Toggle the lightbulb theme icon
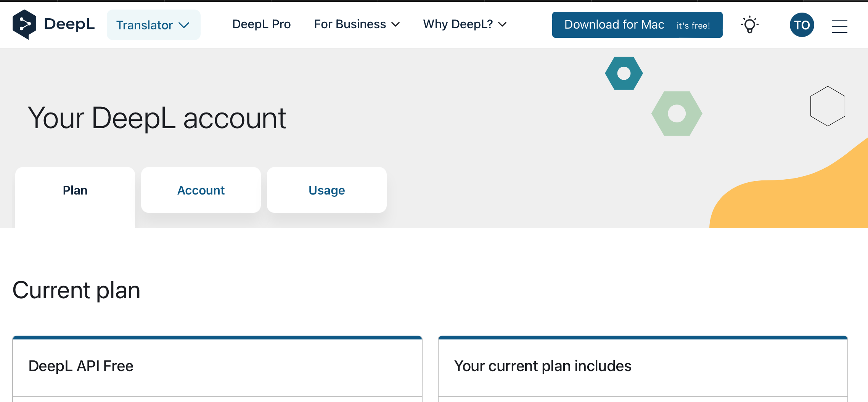The image size is (868, 402). point(749,25)
